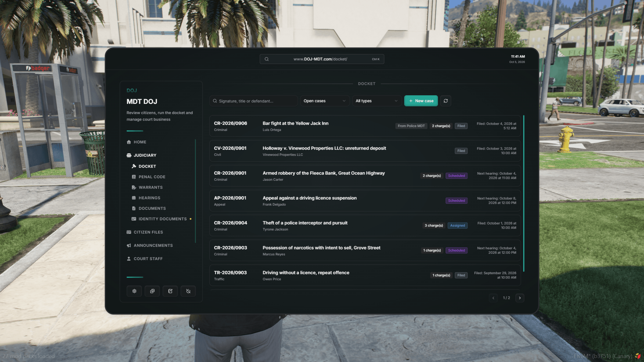Click the Hearings calendar icon
Screen dimensions: 644x362
tap(134, 198)
